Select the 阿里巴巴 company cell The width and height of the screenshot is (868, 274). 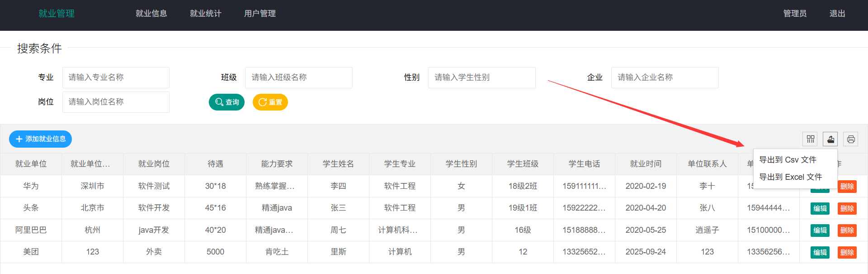pyautogui.click(x=31, y=230)
